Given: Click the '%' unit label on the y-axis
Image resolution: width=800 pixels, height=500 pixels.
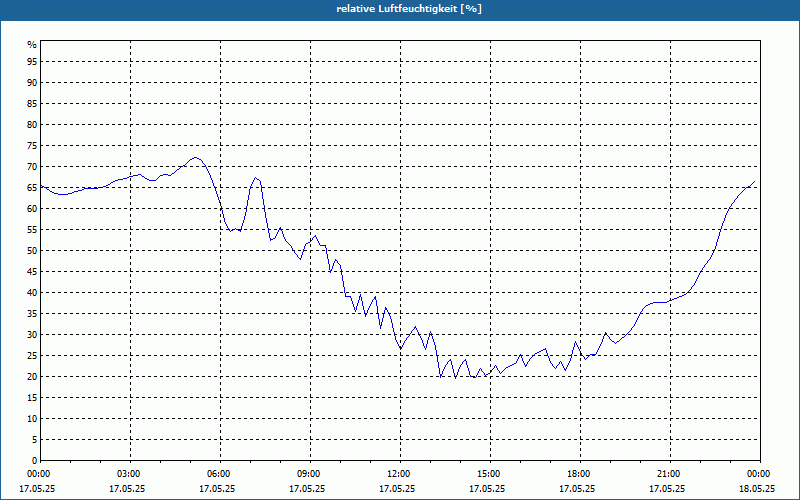Looking at the screenshot, I should [x=32, y=45].
